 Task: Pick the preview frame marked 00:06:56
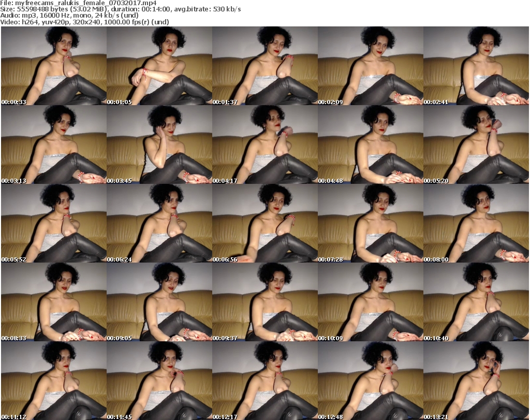[x=264, y=223]
